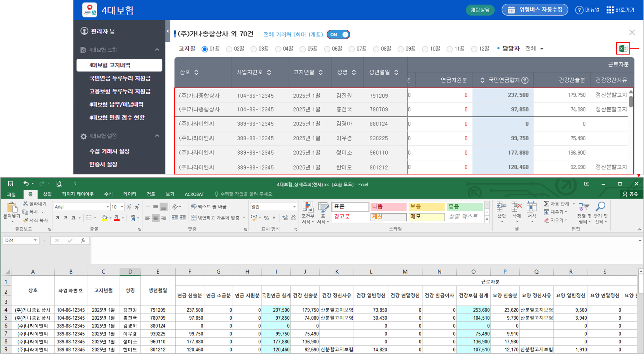
Task: Click the fill color bucket icon
Action: pyautogui.click(x=105, y=218)
